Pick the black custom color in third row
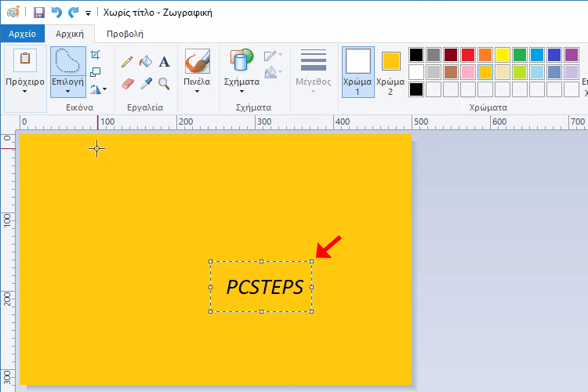The height and width of the screenshot is (392, 588). [x=416, y=89]
